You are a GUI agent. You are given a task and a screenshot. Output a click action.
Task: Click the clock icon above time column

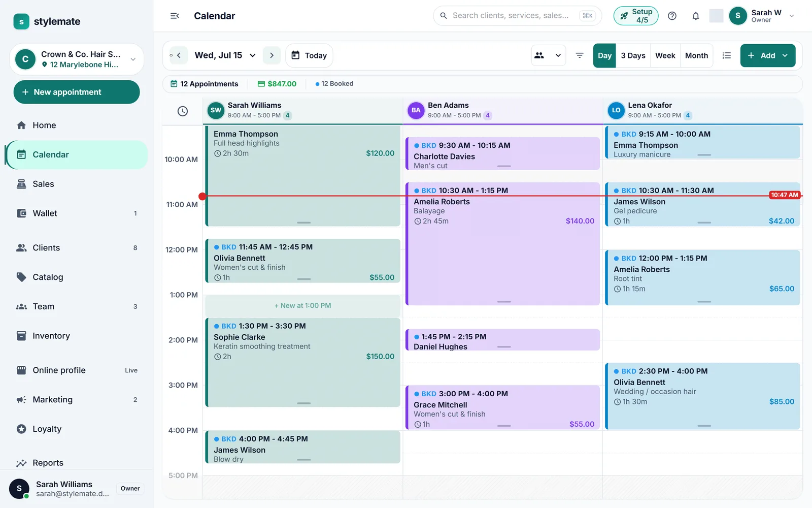coord(183,111)
